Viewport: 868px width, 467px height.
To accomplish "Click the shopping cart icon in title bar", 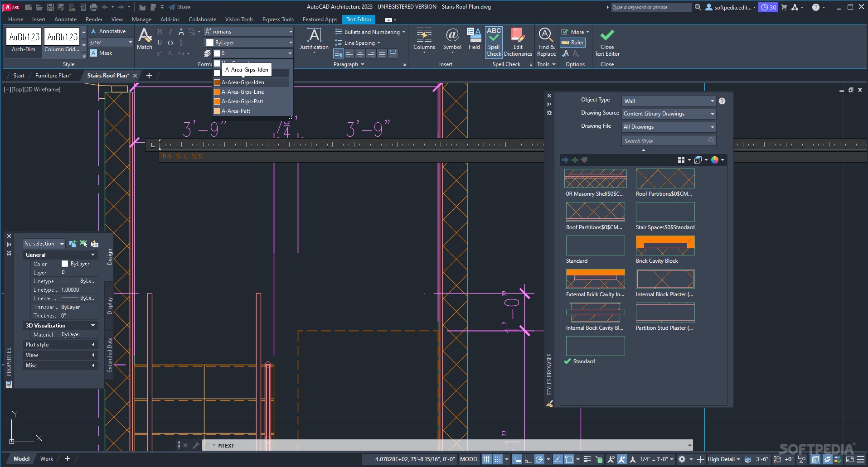I will tap(784, 7).
